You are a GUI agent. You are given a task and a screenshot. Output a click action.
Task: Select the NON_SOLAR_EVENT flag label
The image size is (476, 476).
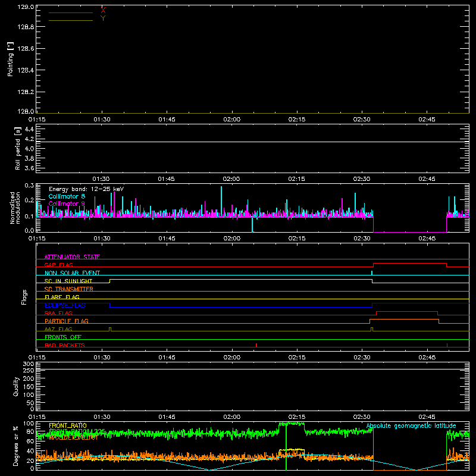[72, 273]
